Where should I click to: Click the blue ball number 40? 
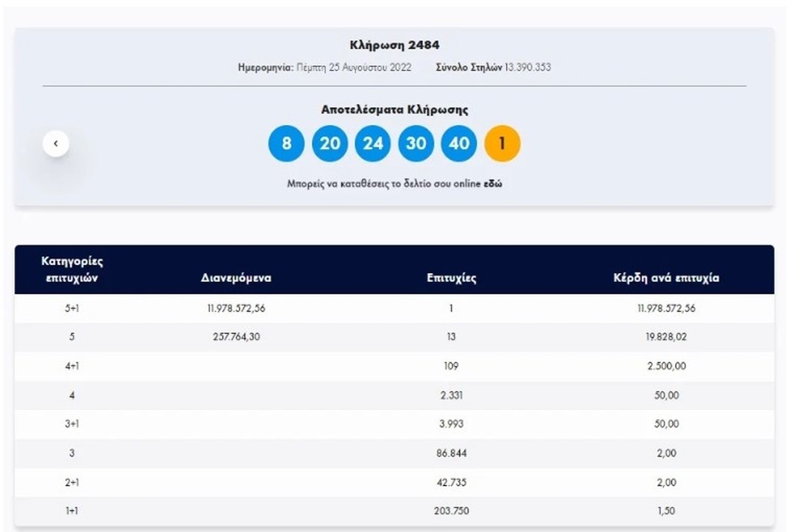pyautogui.click(x=459, y=143)
